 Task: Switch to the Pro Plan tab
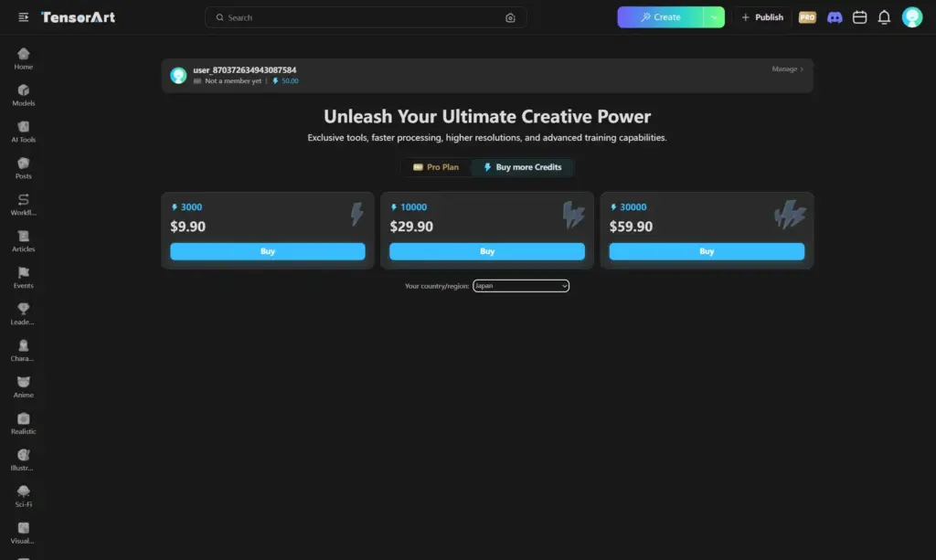pyautogui.click(x=436, y=167)
